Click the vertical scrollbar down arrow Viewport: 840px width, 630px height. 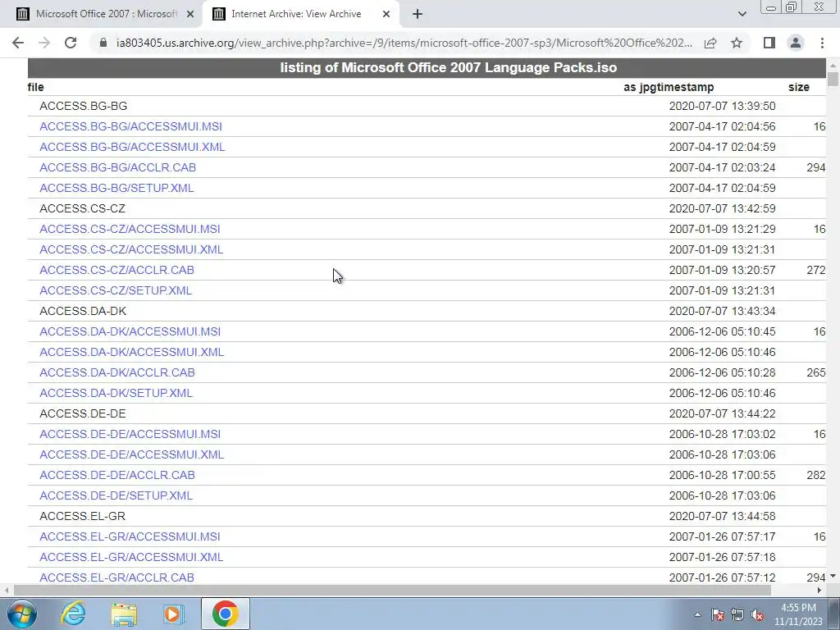(833, 577)
